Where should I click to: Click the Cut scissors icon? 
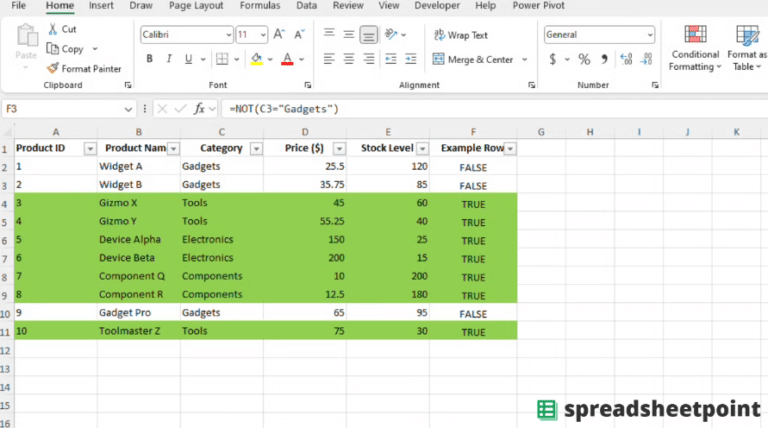(53, 29)
